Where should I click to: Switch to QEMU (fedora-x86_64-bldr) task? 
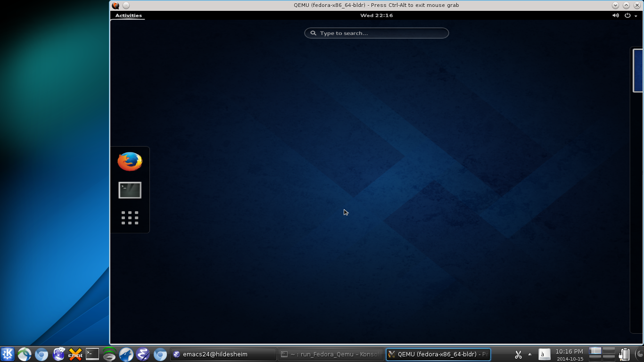(x=438, y=354)
